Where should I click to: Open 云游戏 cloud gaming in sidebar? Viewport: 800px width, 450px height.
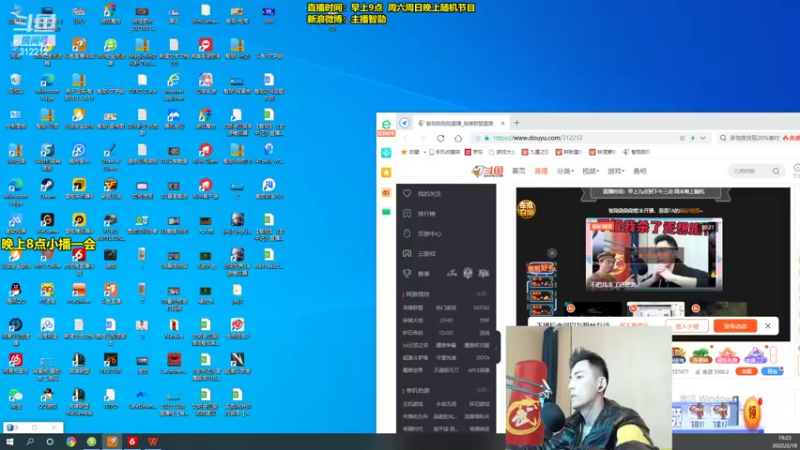[x=420, y=254]
